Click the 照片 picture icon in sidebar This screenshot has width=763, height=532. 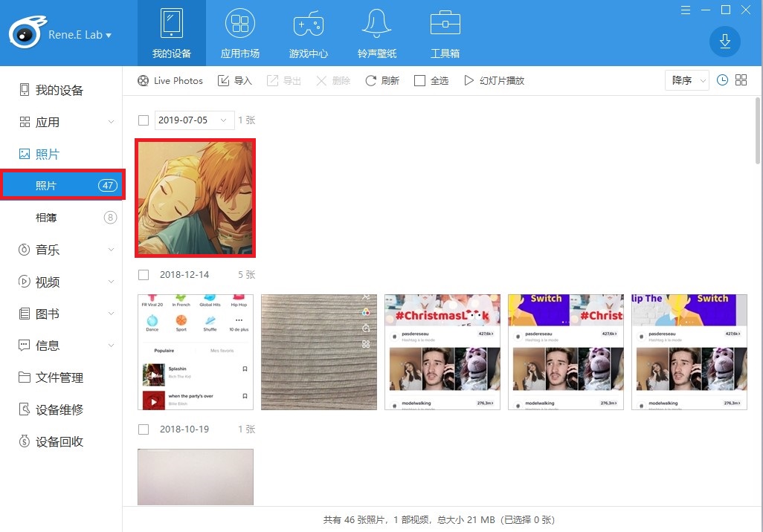24,154
